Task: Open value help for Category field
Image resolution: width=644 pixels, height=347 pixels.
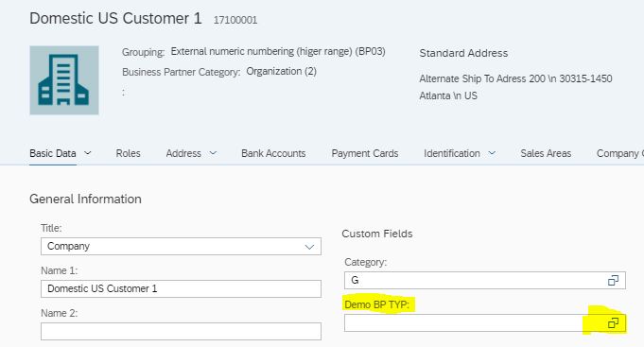Action: pyautogui.click(x=613, y=281)
